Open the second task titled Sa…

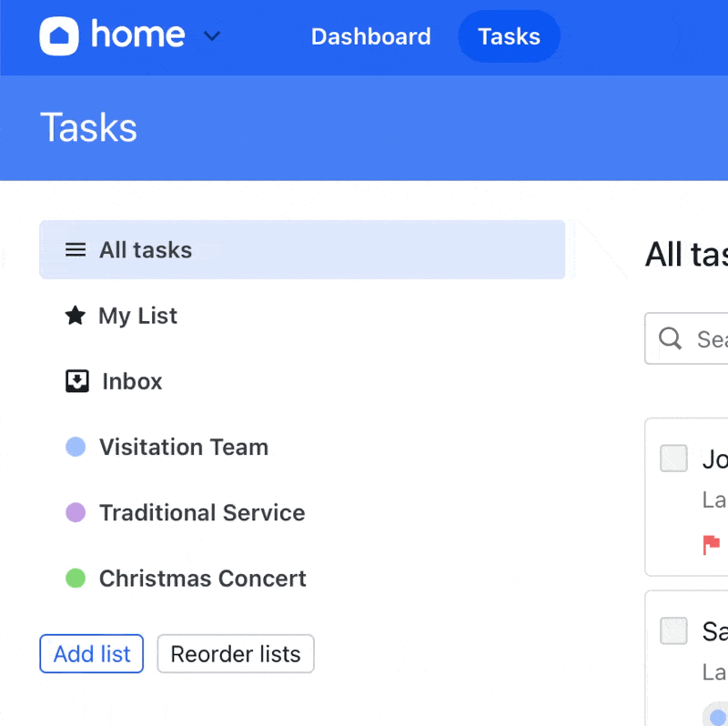click(714, 630)
